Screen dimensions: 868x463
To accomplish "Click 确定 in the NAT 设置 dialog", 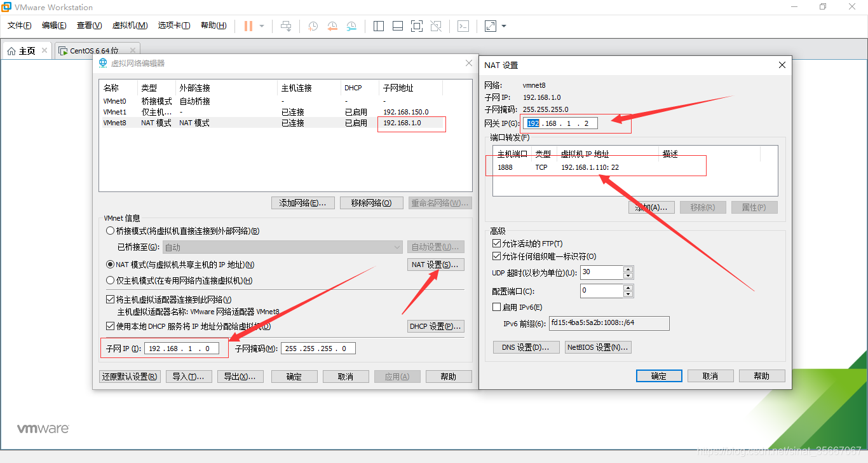I will pos(659,376).
